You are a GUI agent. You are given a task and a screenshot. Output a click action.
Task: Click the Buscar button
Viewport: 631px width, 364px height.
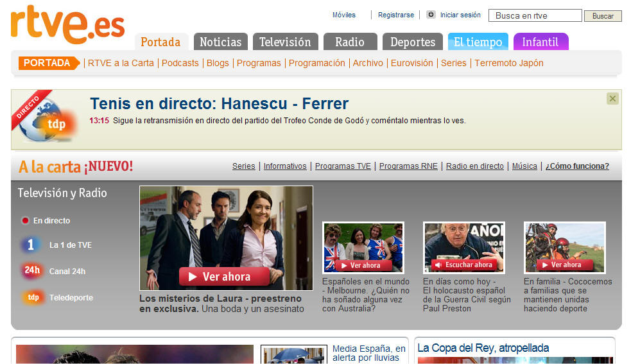(603, 15)
